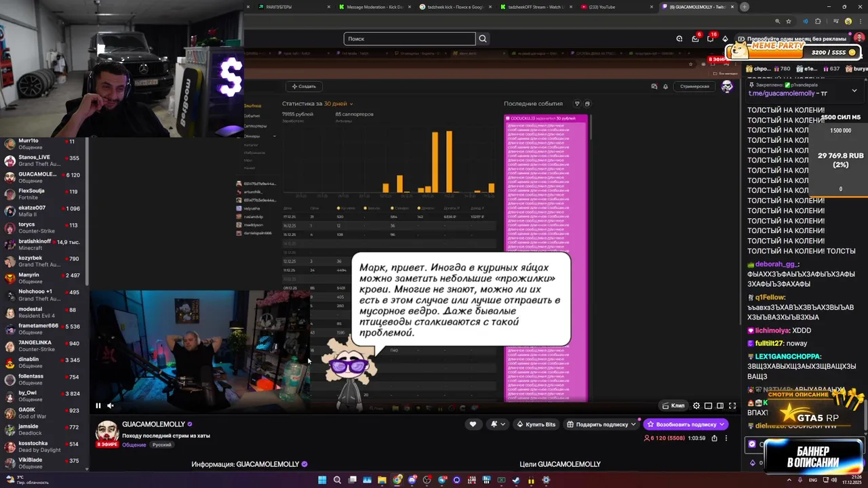Open File Explorer from taskbar
The image size is (868, 488).
pos(382,480)
